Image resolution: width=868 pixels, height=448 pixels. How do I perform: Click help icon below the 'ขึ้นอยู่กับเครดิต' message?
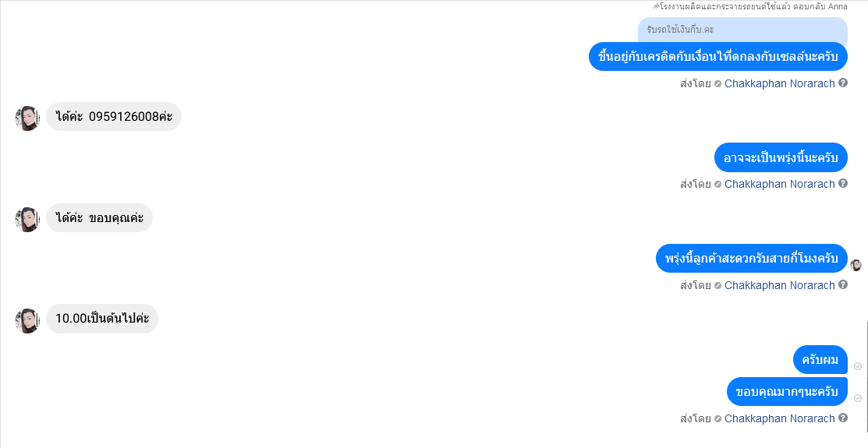click(x=842, y=83)
